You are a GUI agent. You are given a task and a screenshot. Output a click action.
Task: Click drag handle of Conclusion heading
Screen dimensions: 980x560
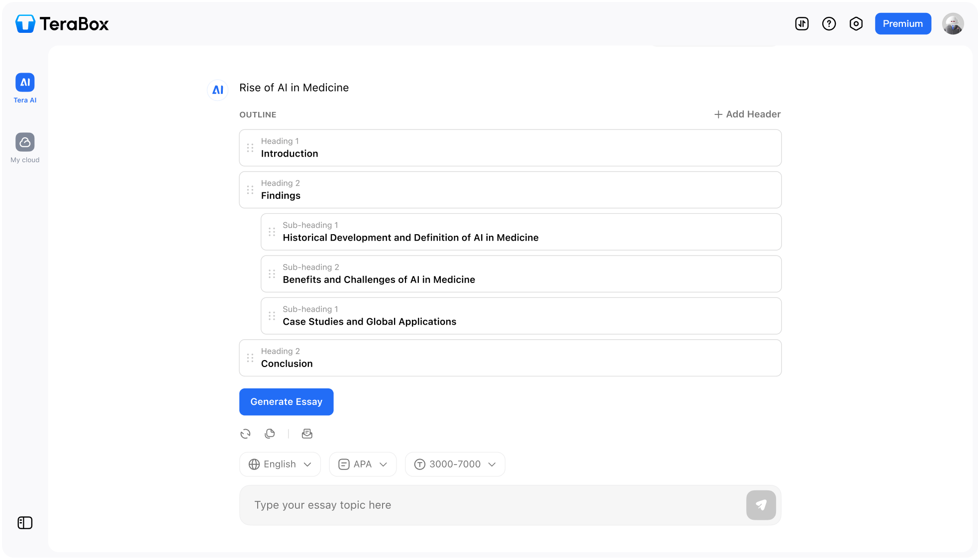(x=250, y=358)
